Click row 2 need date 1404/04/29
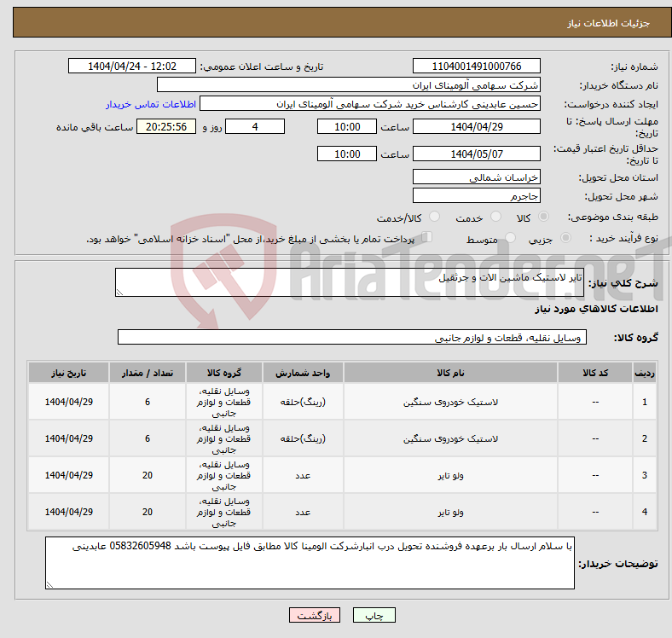Viewport: 672px width, 638px height. tap(68, 438)
